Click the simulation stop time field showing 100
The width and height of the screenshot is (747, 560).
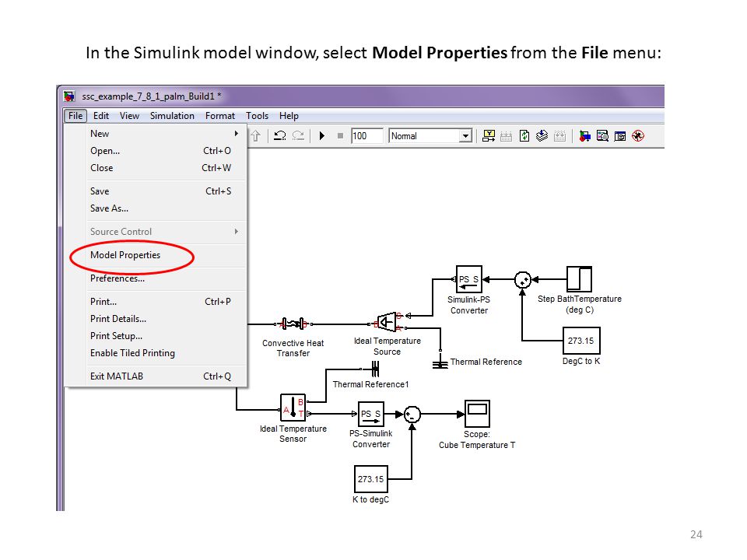pos(366,136)
